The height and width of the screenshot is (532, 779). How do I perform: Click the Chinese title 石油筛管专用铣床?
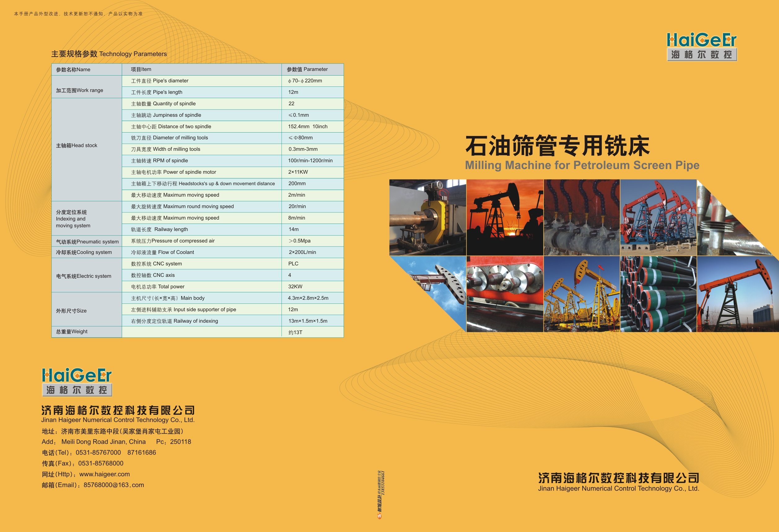[x=558, y=146]
